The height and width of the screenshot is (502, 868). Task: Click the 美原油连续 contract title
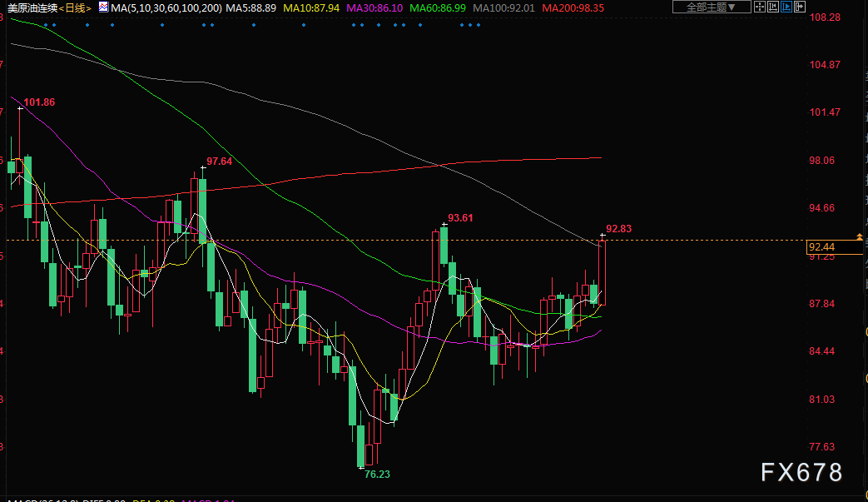tap(32, 7)
